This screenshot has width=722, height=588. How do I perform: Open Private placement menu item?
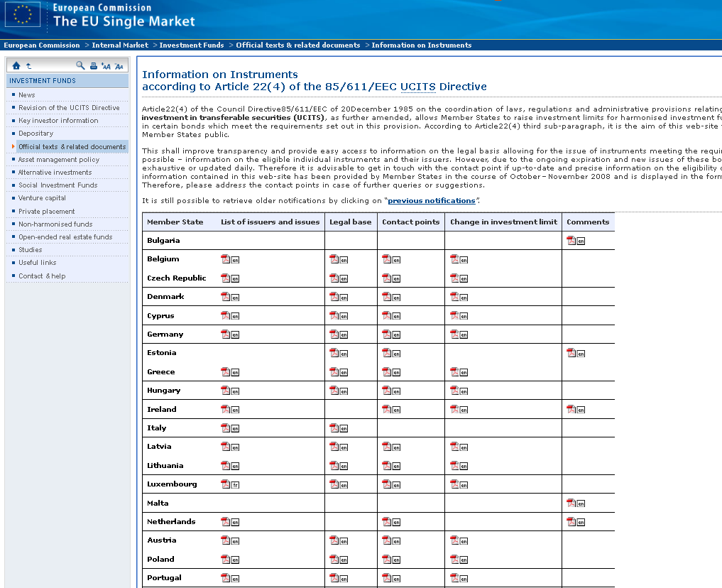[47, 212]
